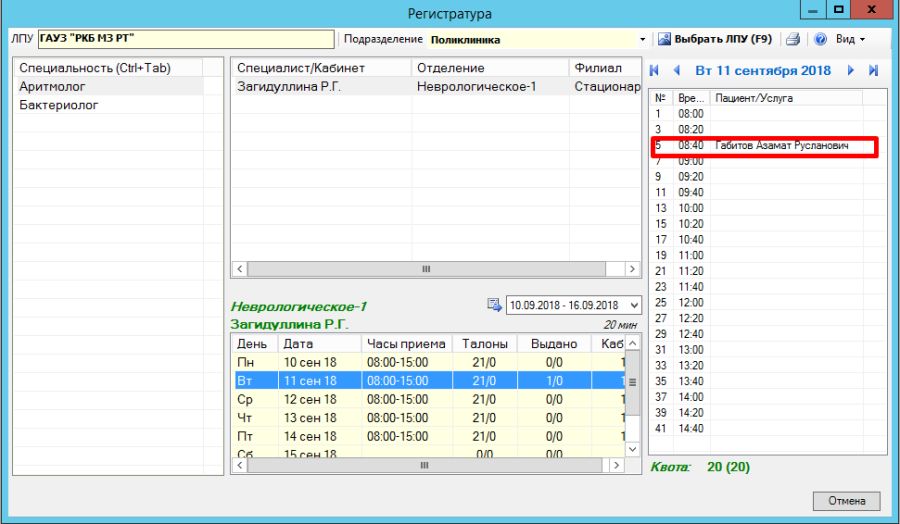Select specialty Аритмолог
The image size is (900, 524).
pos(109,87)
